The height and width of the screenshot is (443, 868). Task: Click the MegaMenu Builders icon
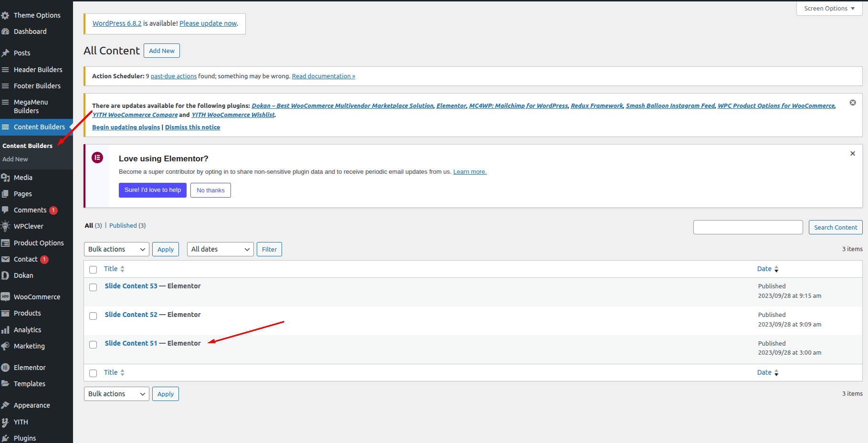click(x=5, y=102)
